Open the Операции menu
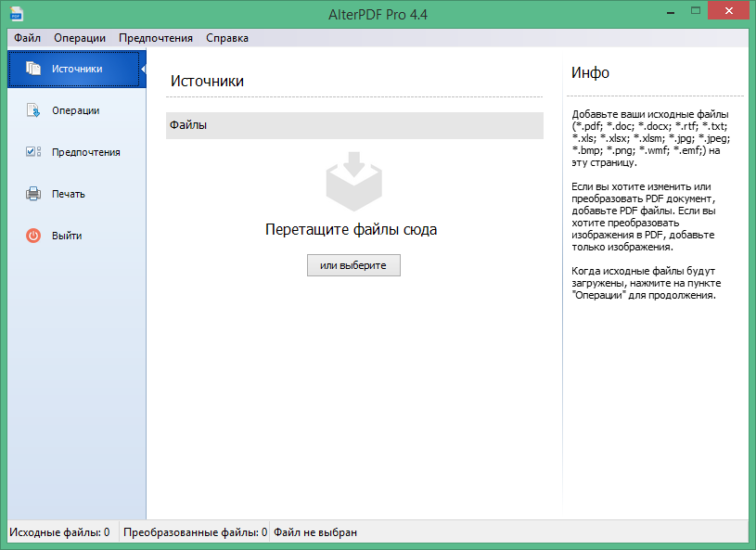Viewport: 756px width, 550px height. 80,38
